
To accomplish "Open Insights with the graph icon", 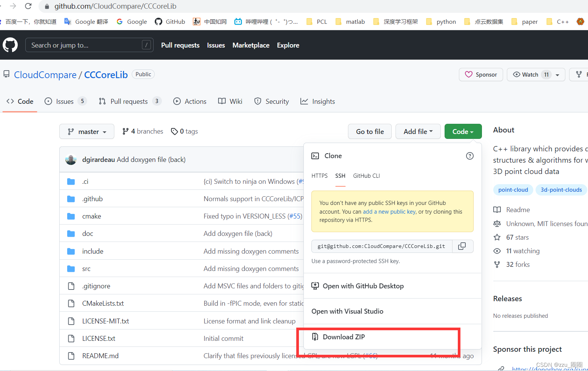I will click(x=304, y=101).
